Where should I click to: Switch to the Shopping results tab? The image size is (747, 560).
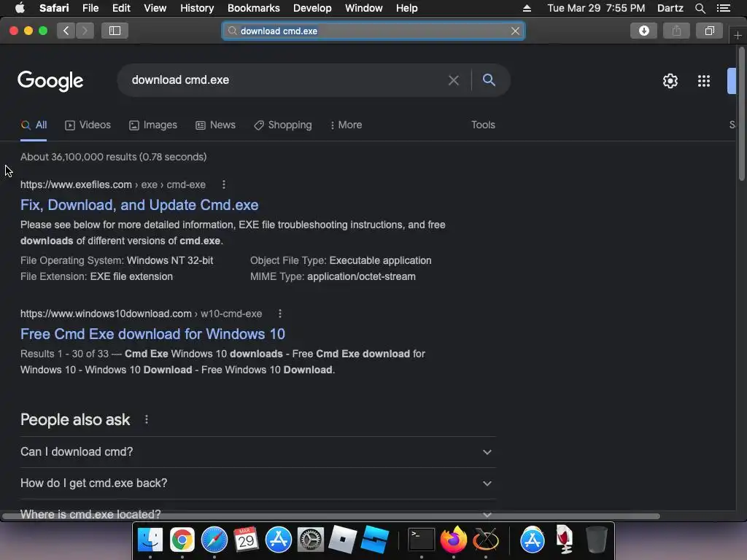point(283,125)
